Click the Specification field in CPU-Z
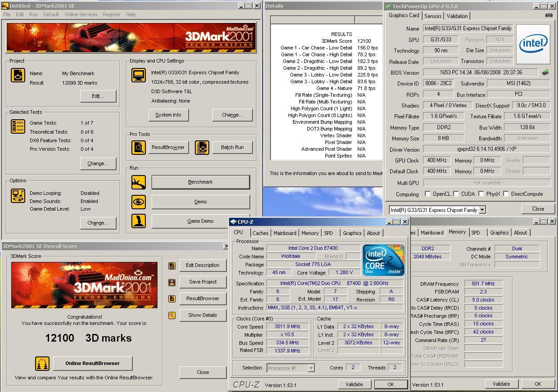 pyautogui.click(x=335, y=284)
